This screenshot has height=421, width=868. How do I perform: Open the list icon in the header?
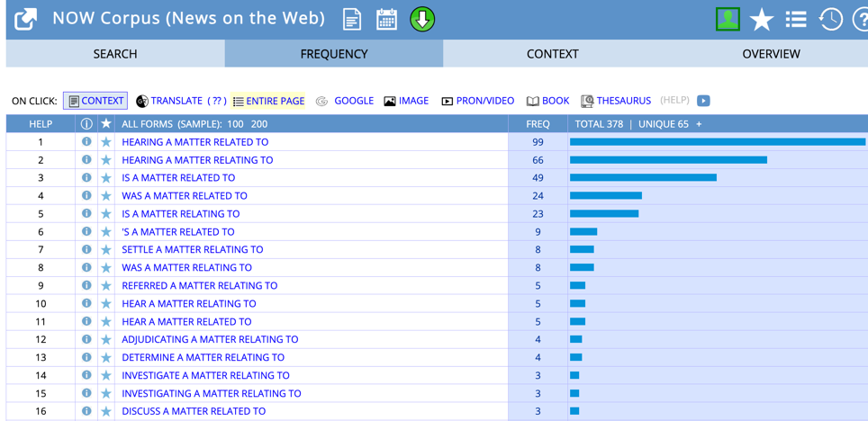coord(795,20)
